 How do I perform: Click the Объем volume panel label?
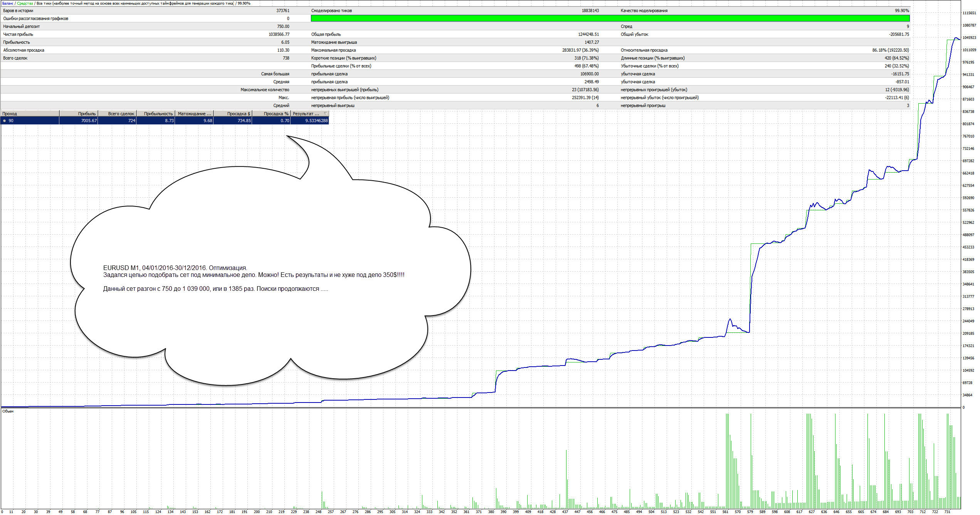[x=8, y=411]
